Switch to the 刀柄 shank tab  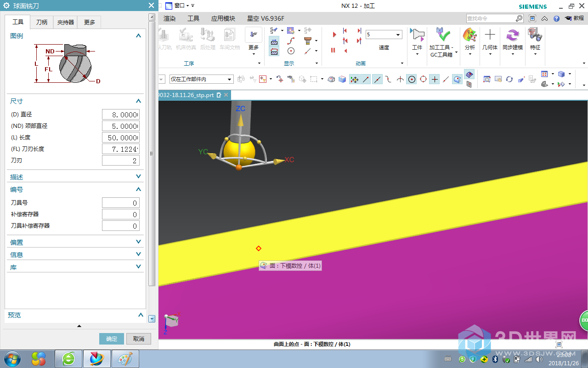[x=42, y=22]
